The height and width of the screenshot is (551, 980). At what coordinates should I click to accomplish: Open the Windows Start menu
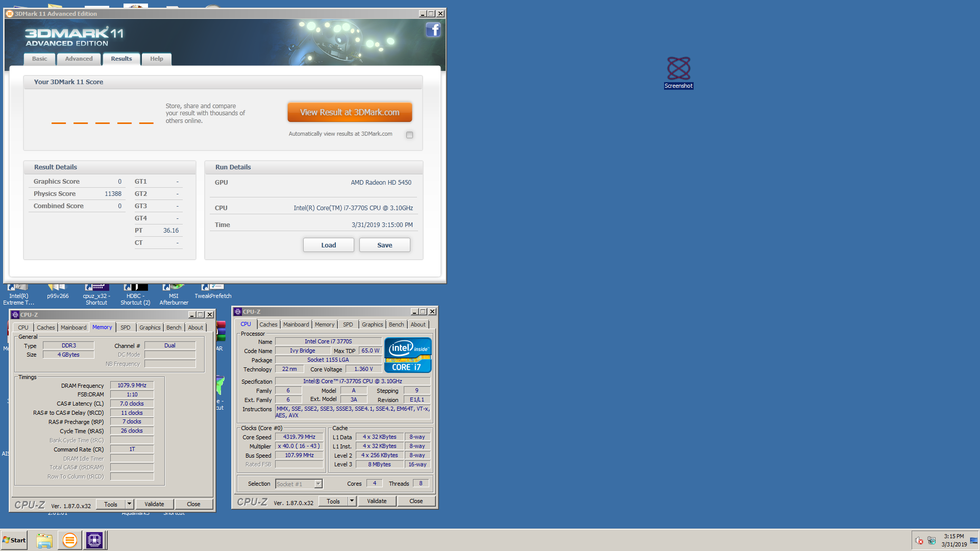[14, 540]
